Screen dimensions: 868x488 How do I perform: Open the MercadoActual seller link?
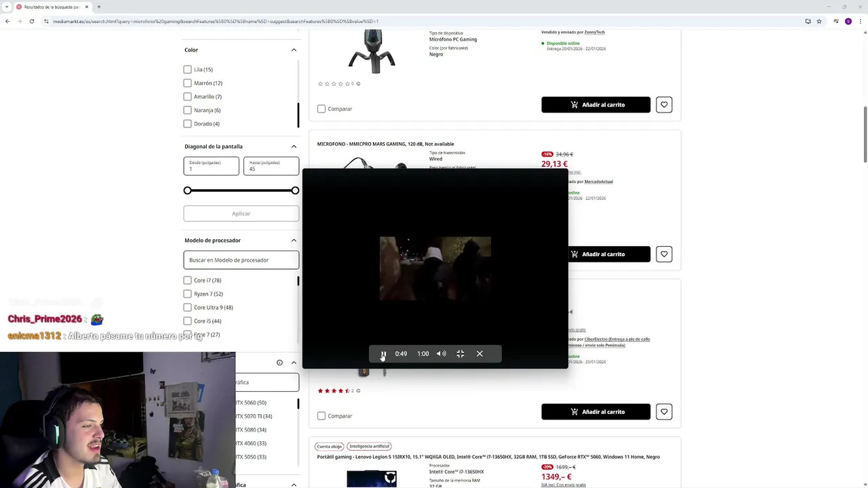tap(598, 182)
